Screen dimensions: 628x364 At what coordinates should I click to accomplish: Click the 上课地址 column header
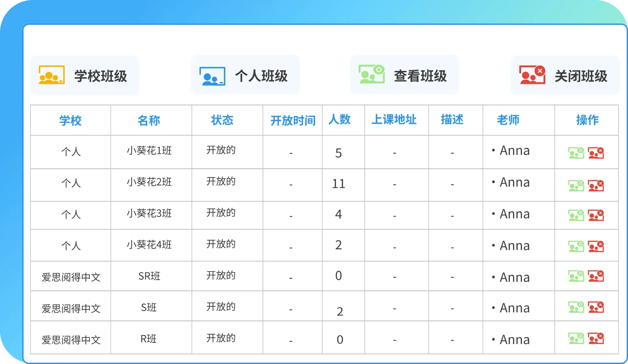pyautogui.click(x=394, y=120)
